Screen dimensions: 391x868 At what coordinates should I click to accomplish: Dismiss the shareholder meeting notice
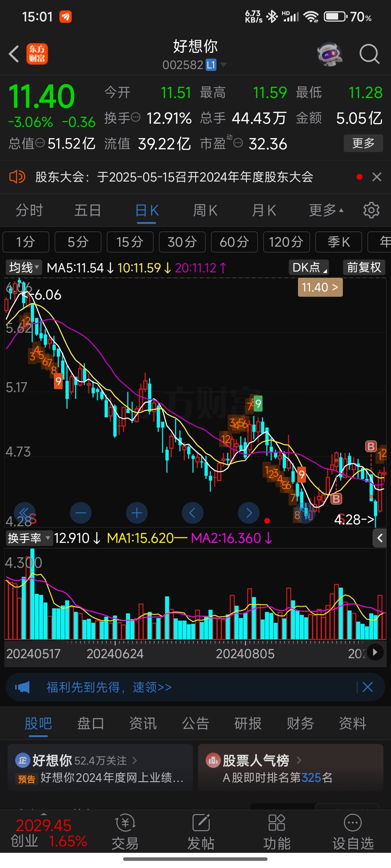(x=377, y=177)
